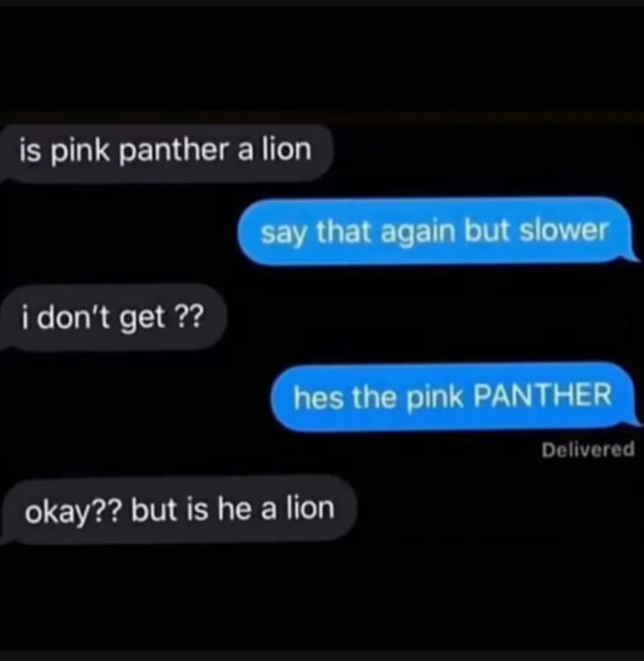Select the 'hes the pink PANTHER' blue bubble
Viewport: 644px width, 661px height.
click(456, 396)
